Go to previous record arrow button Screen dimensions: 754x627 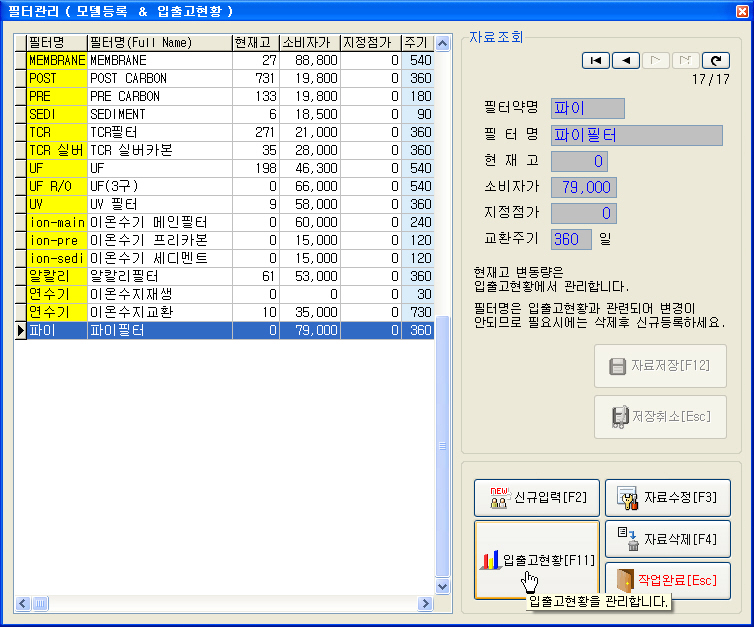point(626,61)
